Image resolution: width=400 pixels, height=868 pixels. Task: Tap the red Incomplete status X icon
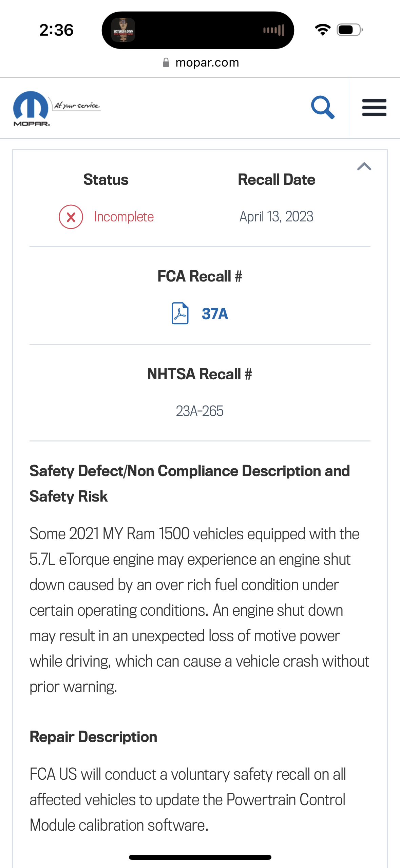tap(71, 217)
